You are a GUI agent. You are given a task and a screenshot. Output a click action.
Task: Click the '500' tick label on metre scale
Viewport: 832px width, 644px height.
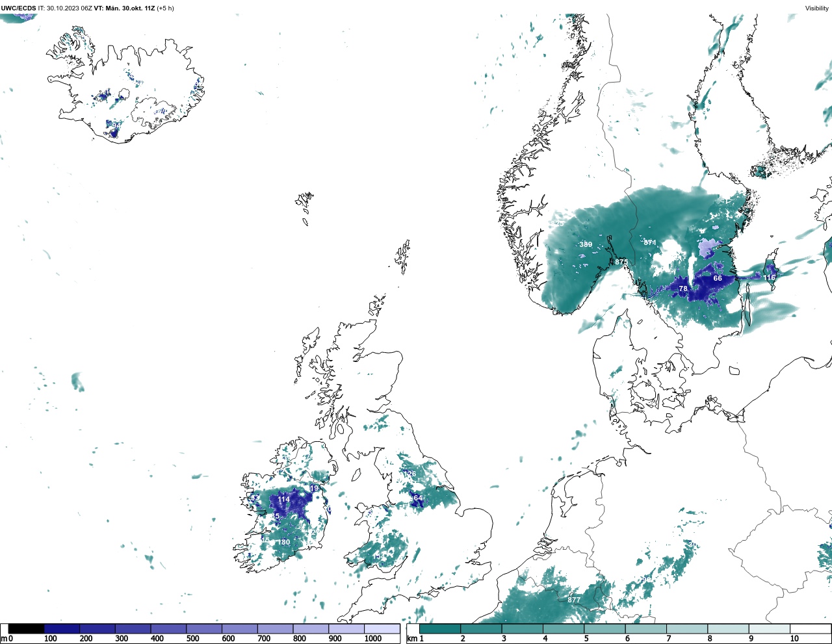[x=192, y=639]
